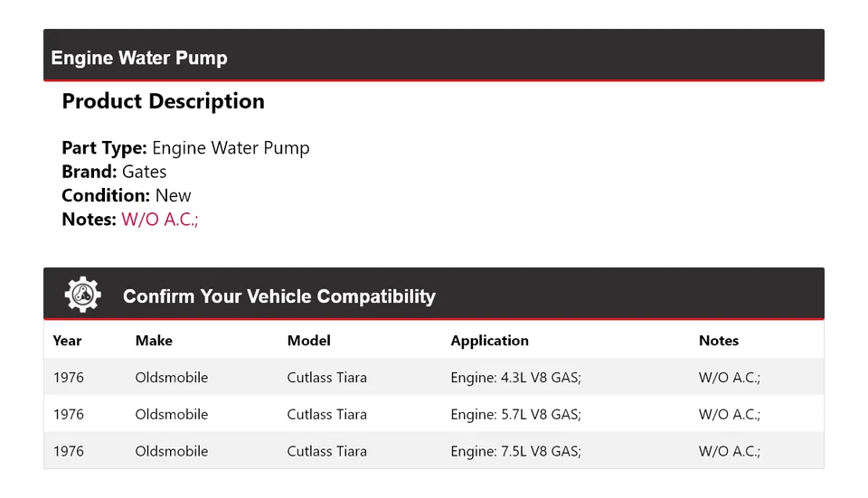Viewport: 868px width, 498px height.
Task: Select the Product Description heading
Action: (x=163, y=101)
